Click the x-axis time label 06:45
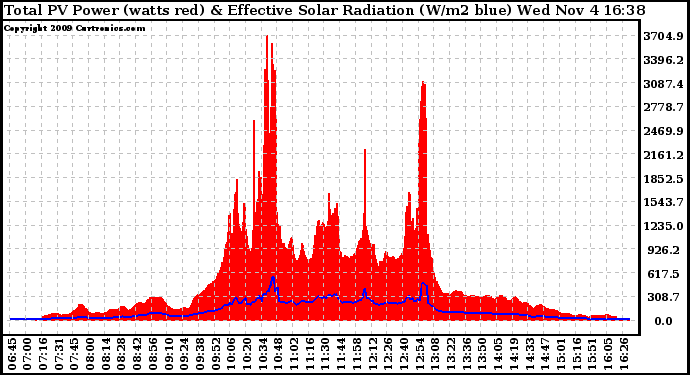 click(12, 354)
